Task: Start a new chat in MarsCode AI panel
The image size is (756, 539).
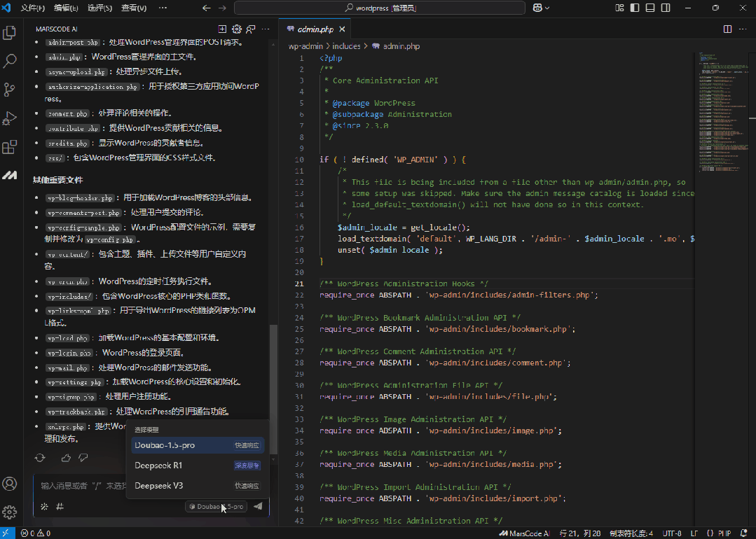Action: point(222,29)
